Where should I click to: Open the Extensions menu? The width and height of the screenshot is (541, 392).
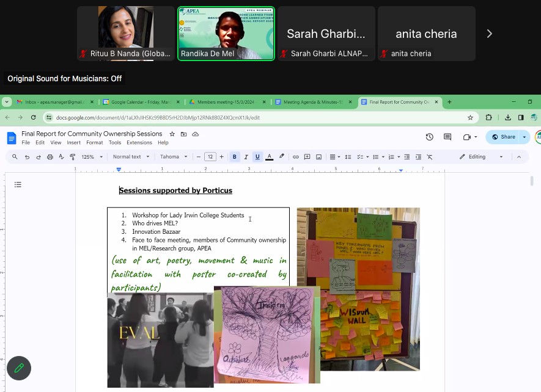(x=139, y=143)
